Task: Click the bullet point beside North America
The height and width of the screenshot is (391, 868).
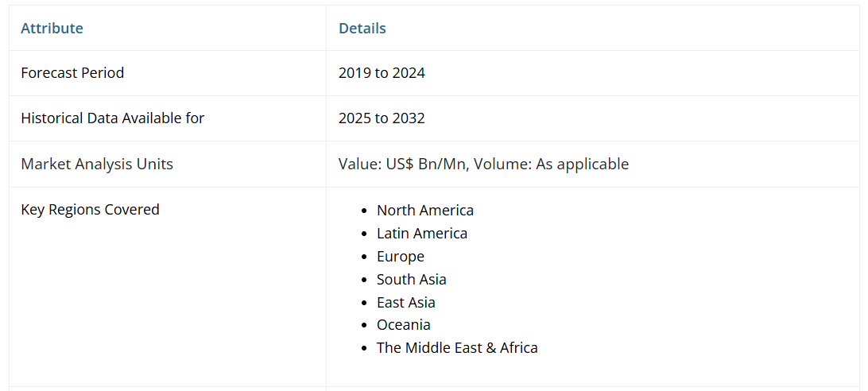Action: pos(364,211)
